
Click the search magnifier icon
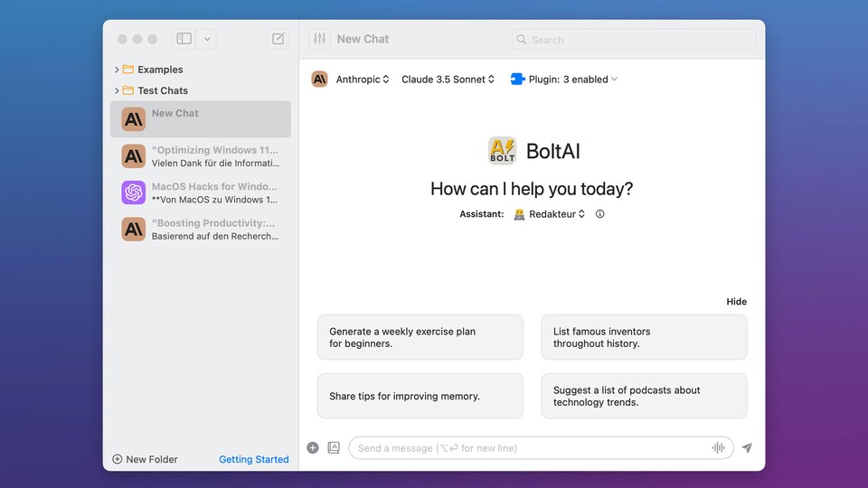coord(522,40)
